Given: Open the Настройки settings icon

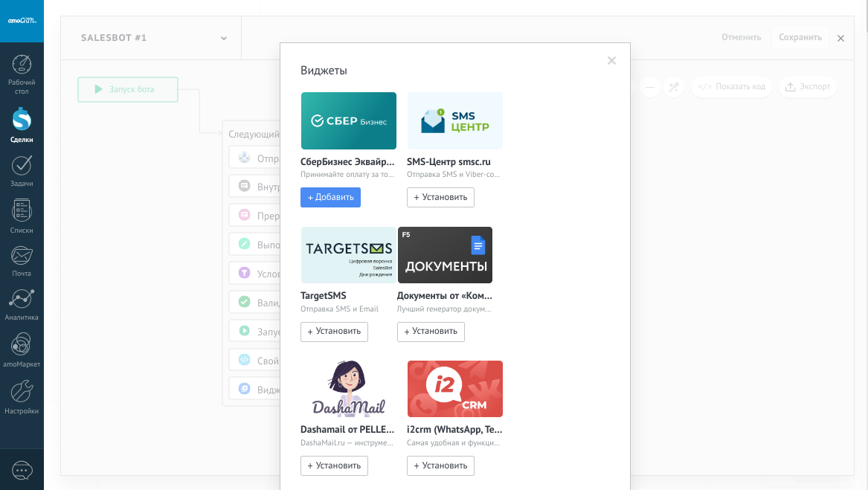Looking at the screenshot, I should 22,392.
